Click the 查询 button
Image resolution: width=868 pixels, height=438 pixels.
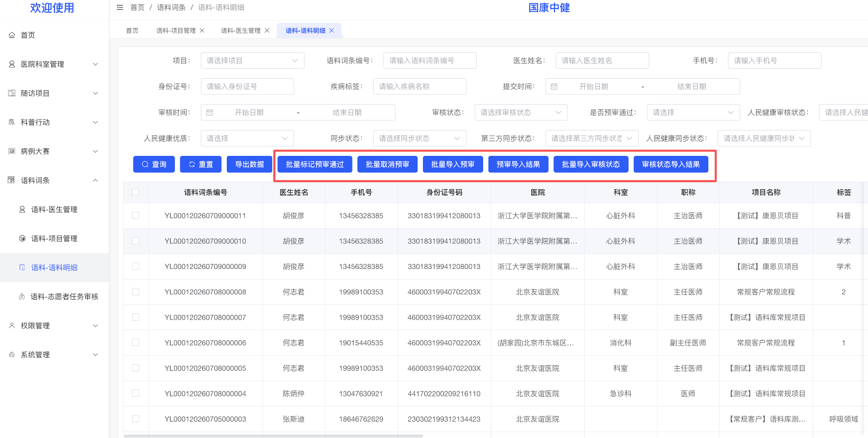click(x=154, y=164)
